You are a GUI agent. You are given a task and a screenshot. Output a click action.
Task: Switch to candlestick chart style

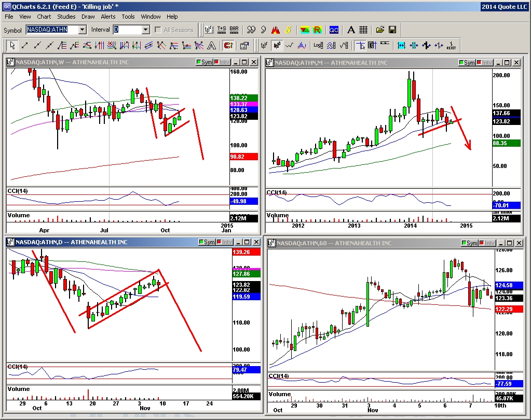[277, 45]
